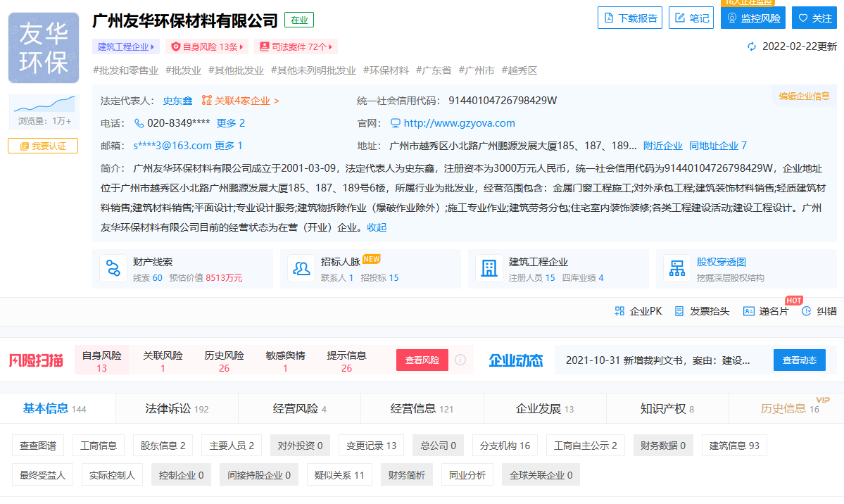Switch to the 知识产权 tab

coord(667,408)
